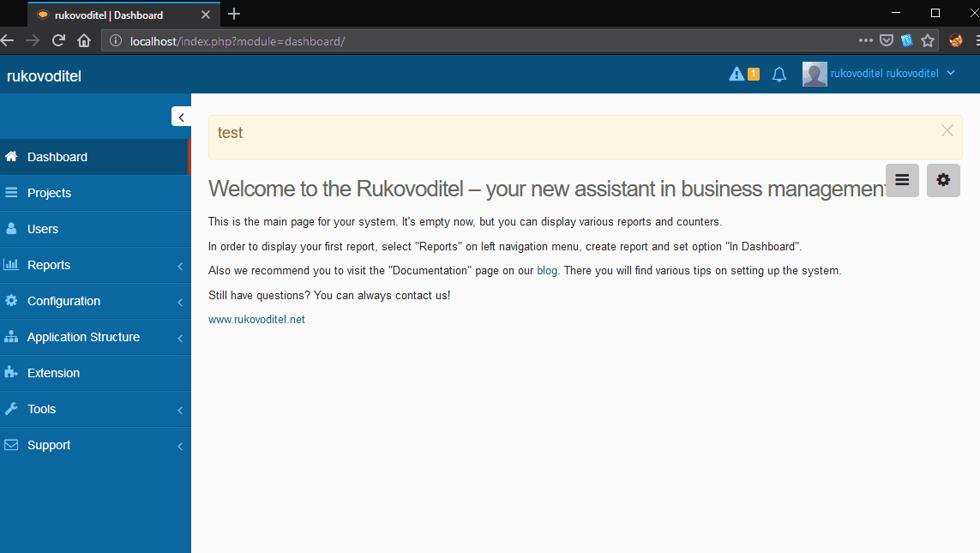980x553 pixels.
Task: Click the browser extension icon by bookmark star
Action: pos(907,40)
